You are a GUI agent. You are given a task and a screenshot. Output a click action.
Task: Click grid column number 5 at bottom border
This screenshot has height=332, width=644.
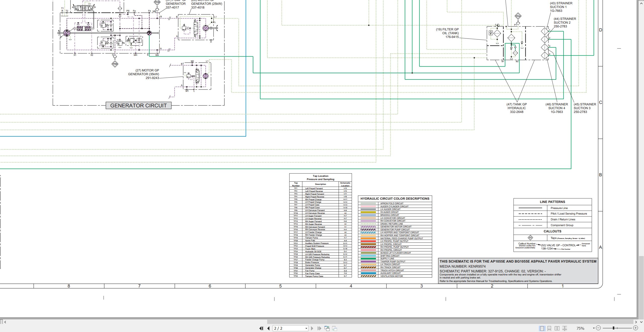click(280, 286)
